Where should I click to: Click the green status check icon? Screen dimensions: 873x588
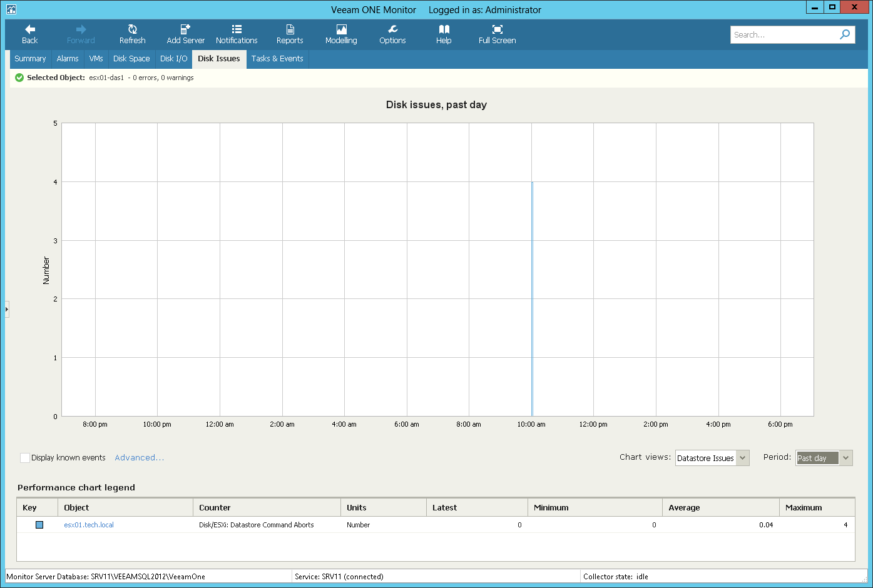[19, 78]
